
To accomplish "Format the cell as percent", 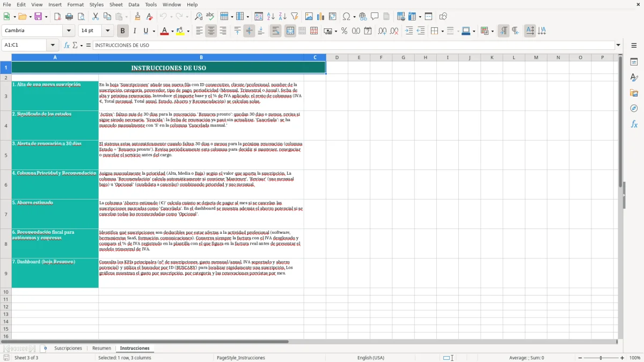I will click(x=344, y=31).
